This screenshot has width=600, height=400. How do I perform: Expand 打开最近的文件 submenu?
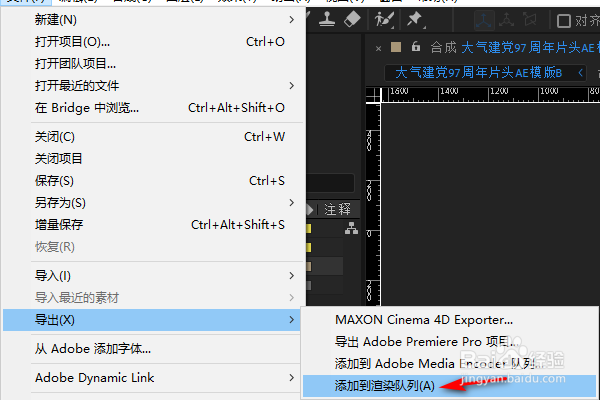tap(153, 85)
